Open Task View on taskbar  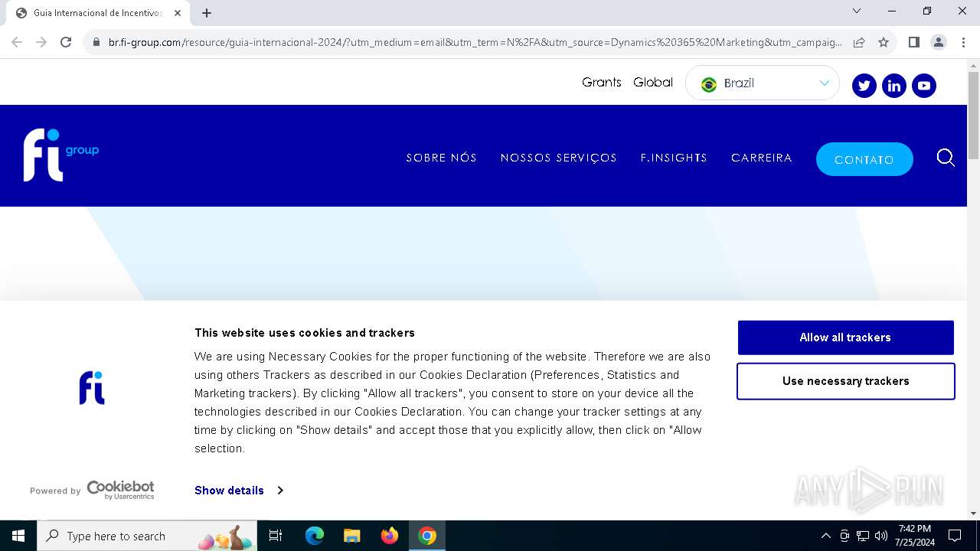click(276, 536)
